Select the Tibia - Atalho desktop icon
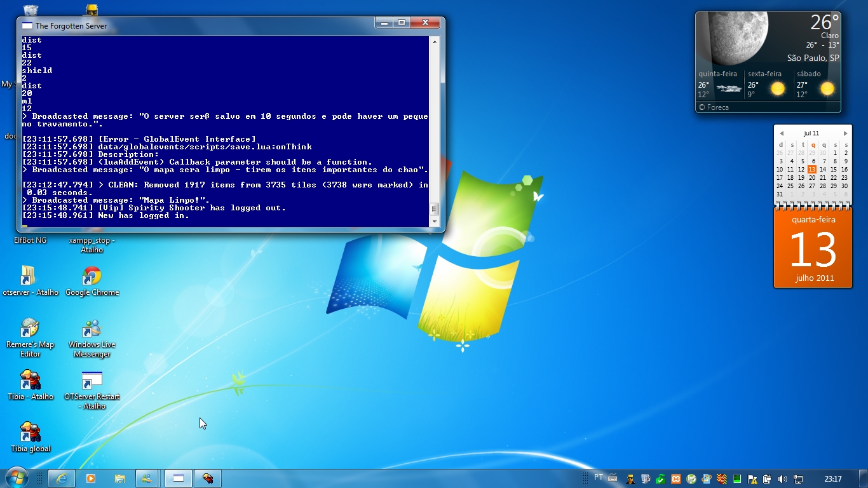 [x=30, y=385]
